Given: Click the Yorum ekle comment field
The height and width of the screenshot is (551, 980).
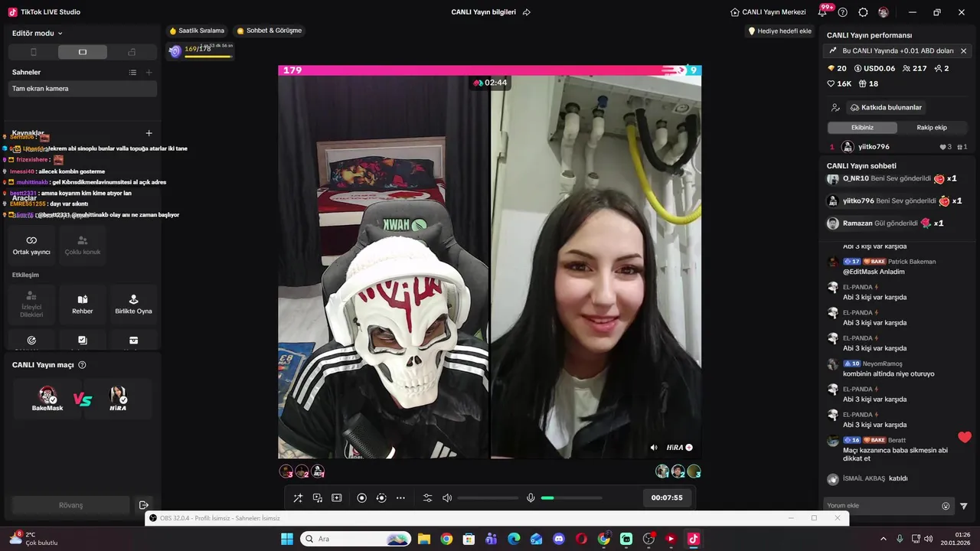Looking at the screenshot, I should click(x=880, y=506).
